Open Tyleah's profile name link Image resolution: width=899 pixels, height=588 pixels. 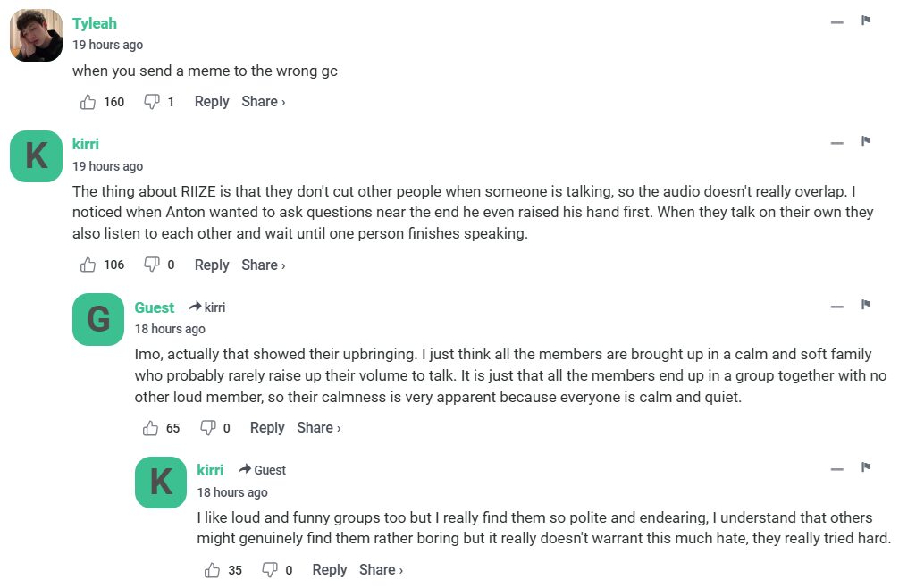[95, 23]
